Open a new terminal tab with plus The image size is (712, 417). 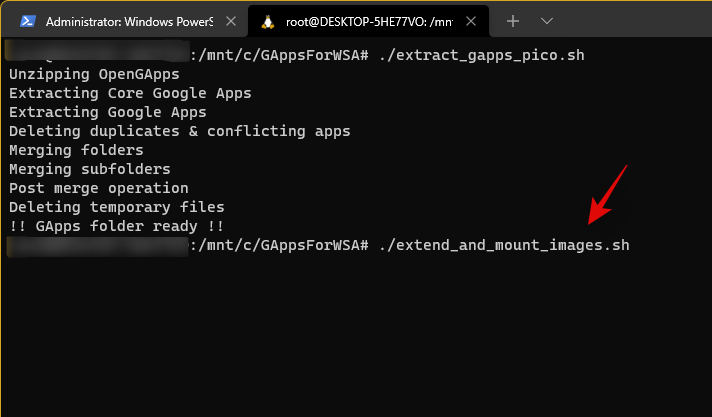[x=513, y=21]
